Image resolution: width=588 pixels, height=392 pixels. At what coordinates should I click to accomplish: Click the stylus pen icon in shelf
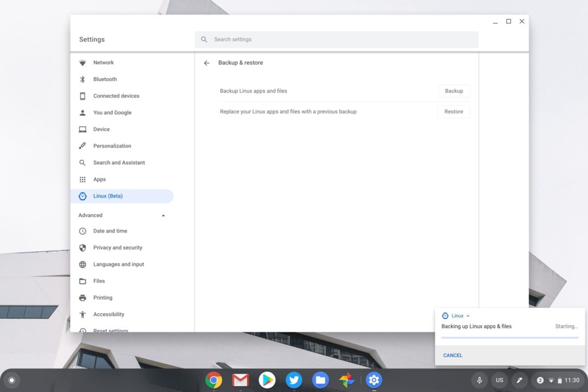(519, 381)
